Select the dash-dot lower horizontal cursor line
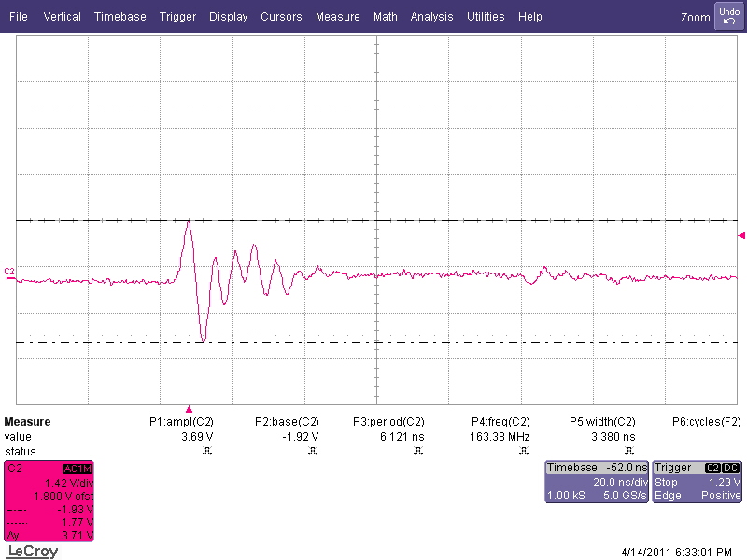The height and width of the screenshot is (560, 747). click(x=377, y=342)
